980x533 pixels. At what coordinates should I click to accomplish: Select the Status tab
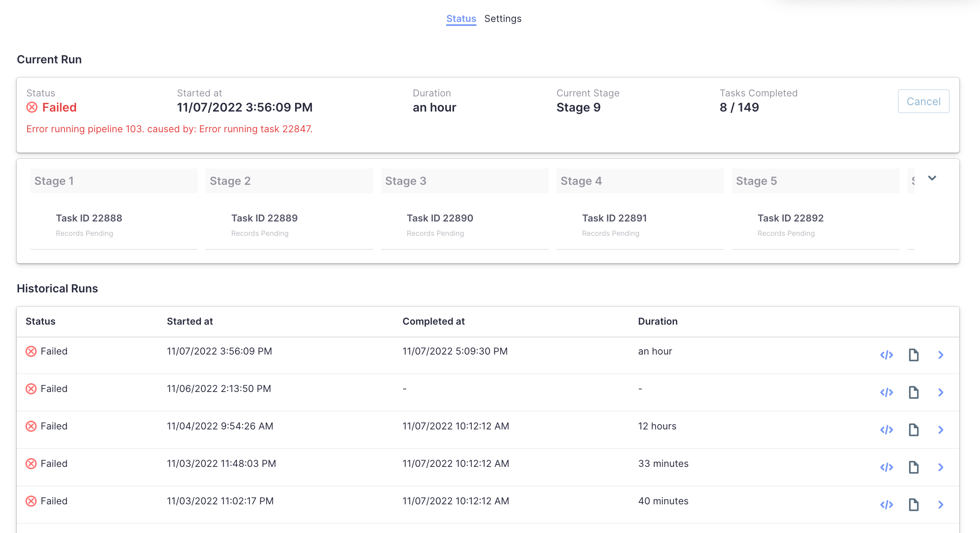point(461,19)
